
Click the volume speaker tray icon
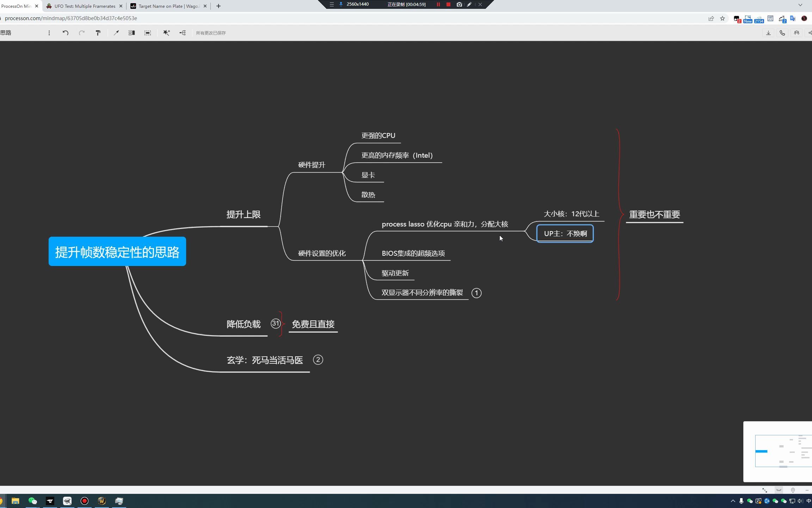point(800,501)
